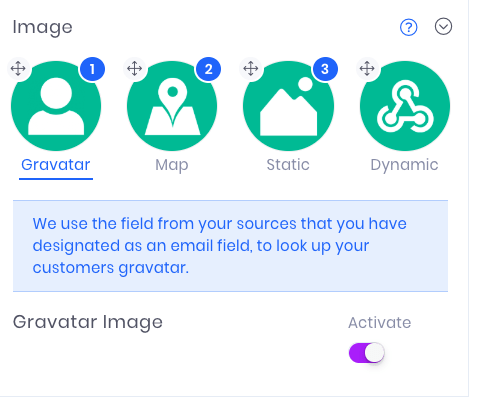Choose the Static mountain image icon
Screen dimensions: 483x406
288,106
